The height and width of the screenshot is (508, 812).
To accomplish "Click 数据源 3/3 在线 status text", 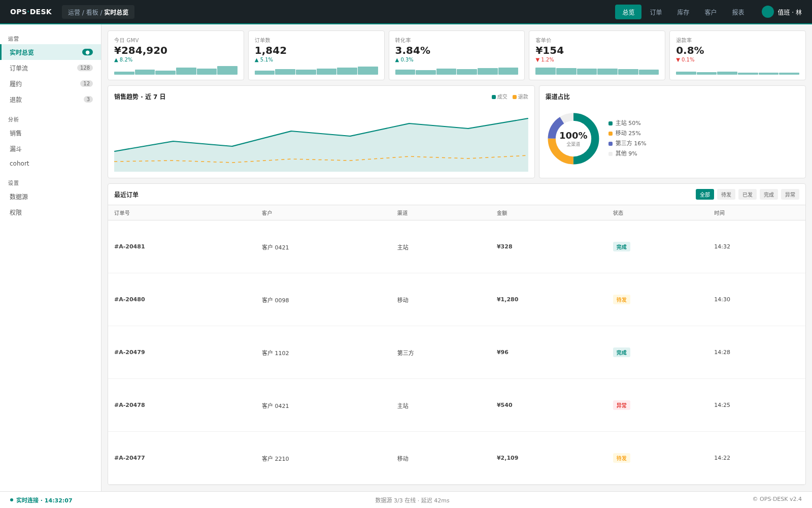I will (x=395, y=500).
